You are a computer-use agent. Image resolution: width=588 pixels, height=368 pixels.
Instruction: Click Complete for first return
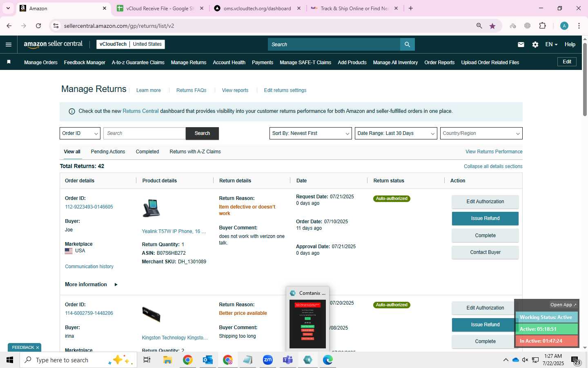[x=485, y=236]
